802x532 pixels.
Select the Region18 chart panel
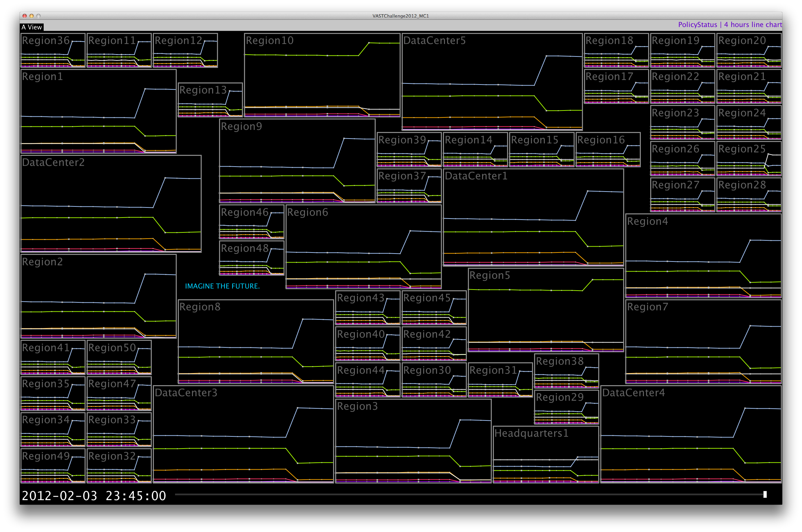pos(616,51)
